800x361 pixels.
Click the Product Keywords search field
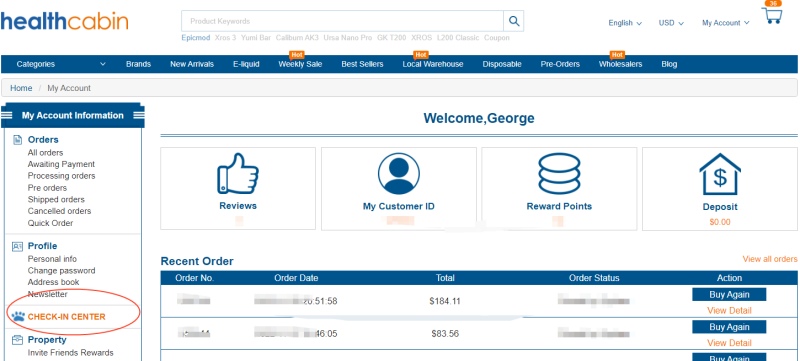(x=342, y=21)
